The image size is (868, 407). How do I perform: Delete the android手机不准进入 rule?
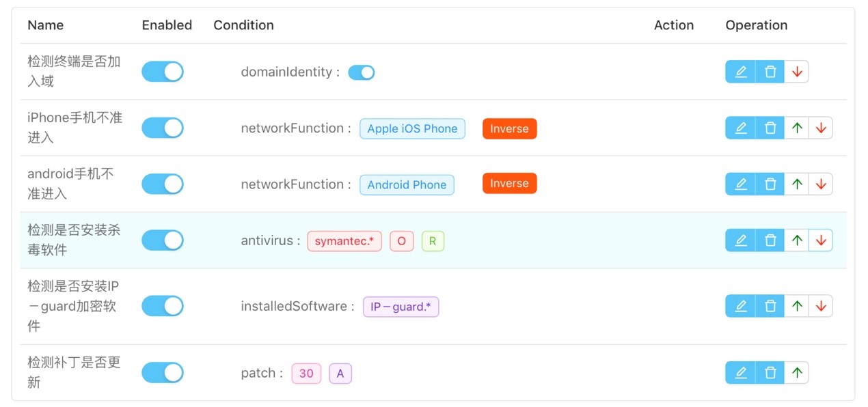(x=770, y=184)
